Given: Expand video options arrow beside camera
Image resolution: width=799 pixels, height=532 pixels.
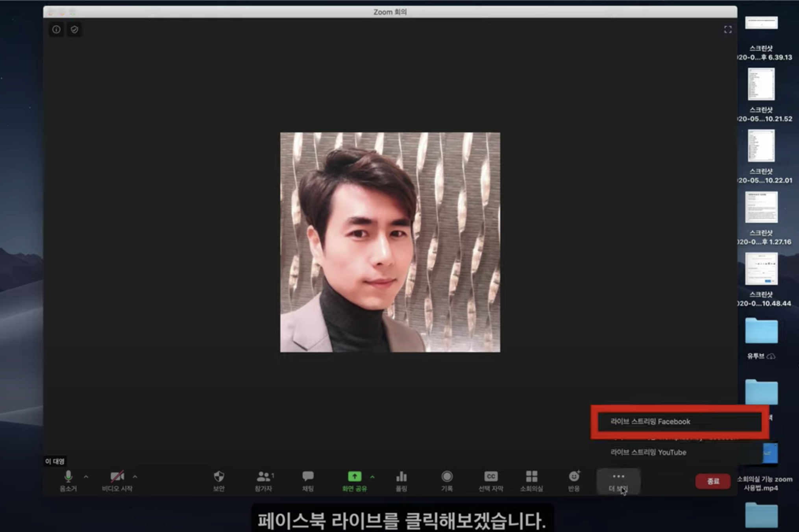Looking at the screenshot, I should click(135, 477).
